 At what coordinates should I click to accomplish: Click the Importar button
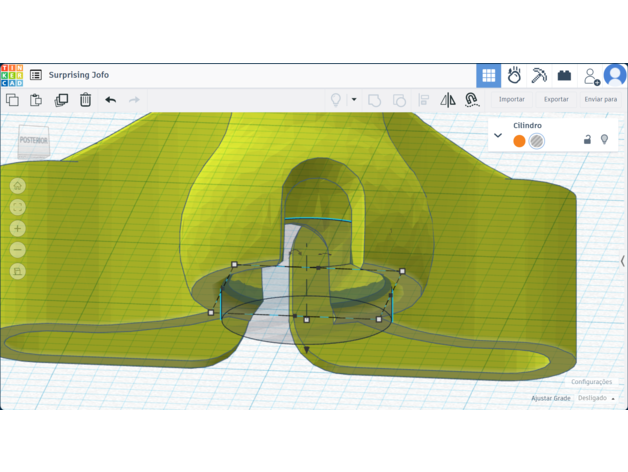512,100
